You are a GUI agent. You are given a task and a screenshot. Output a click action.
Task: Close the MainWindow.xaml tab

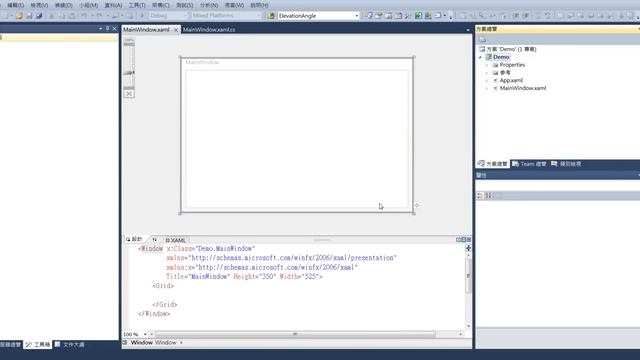176,30
